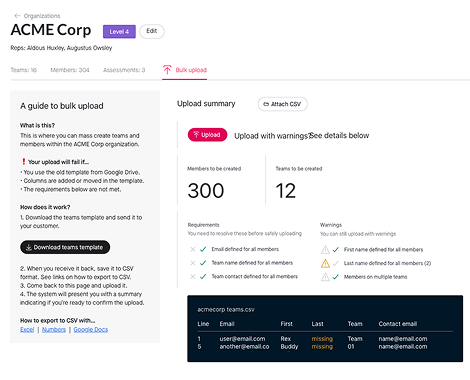470x380 pixels.
Task: Click the 300 members to be created count
Action: coord(206,191)
